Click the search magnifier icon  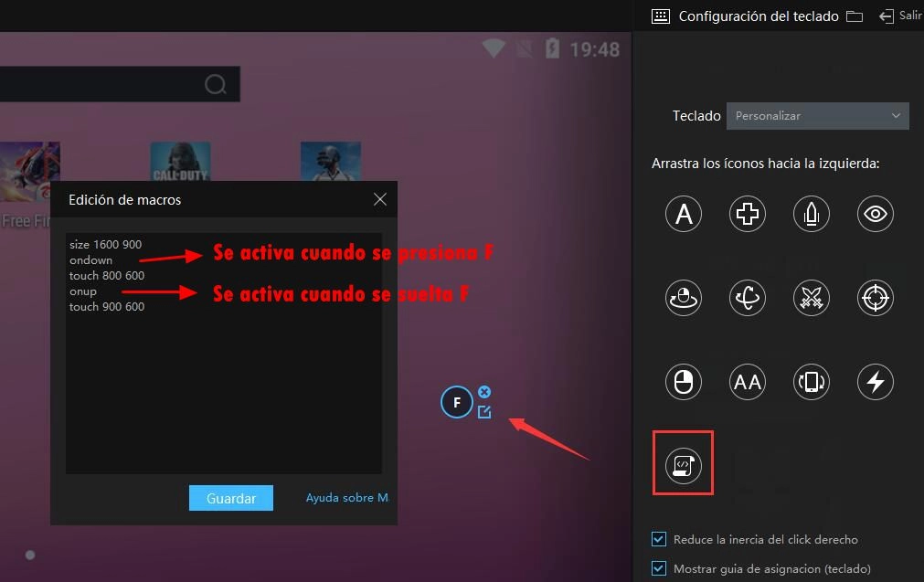point(216,84)
